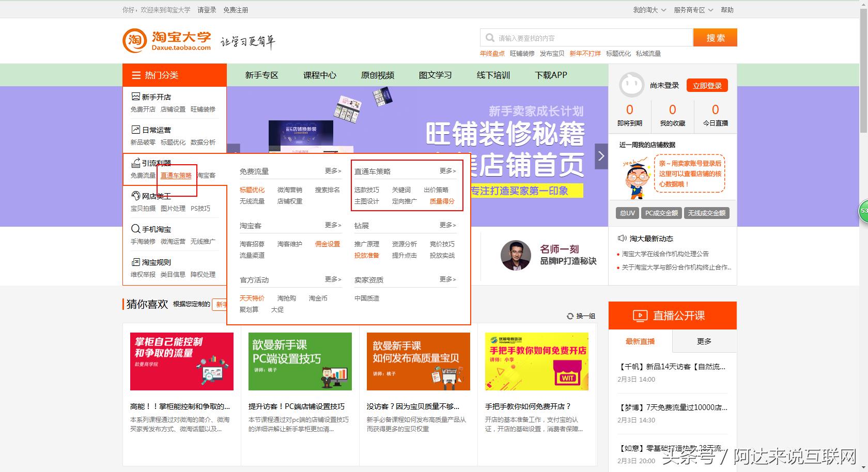The image size is (868, 472).
Task: Click the 新手开店 category icon
Action: pyautogui.click(x=135, y=97)
